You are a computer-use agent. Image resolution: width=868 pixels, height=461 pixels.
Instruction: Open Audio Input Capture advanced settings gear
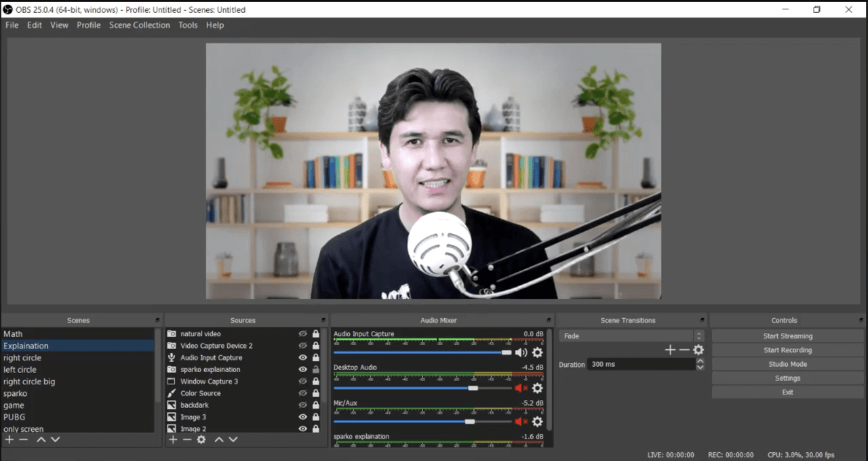tap(538, 352)
